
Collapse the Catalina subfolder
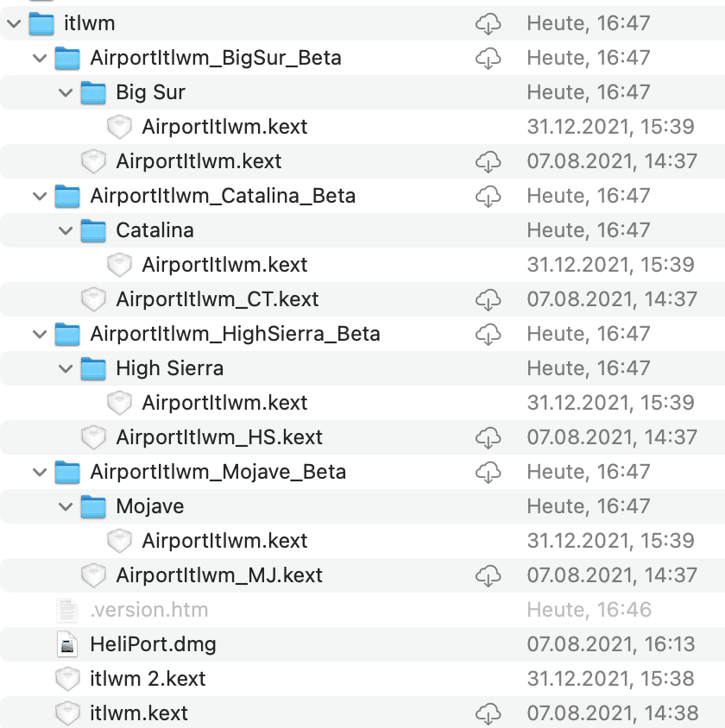pyautogui.click(x=66, y=230)
